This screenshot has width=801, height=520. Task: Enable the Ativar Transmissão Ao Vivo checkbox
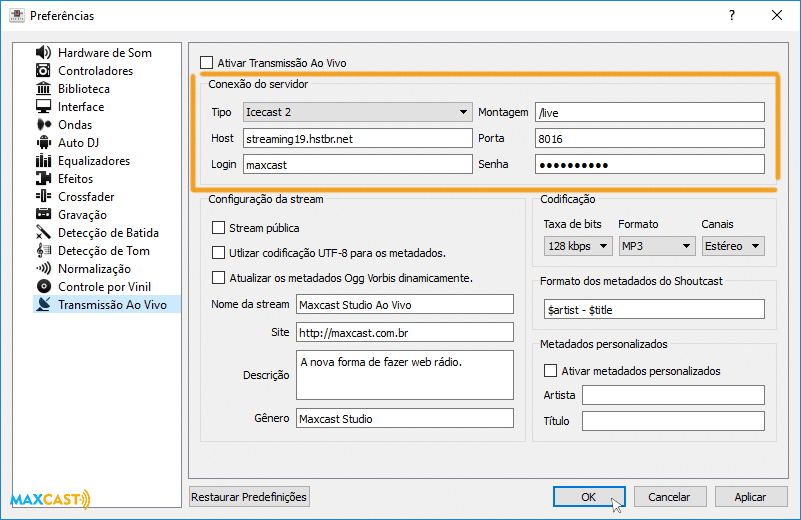point(207,63)
